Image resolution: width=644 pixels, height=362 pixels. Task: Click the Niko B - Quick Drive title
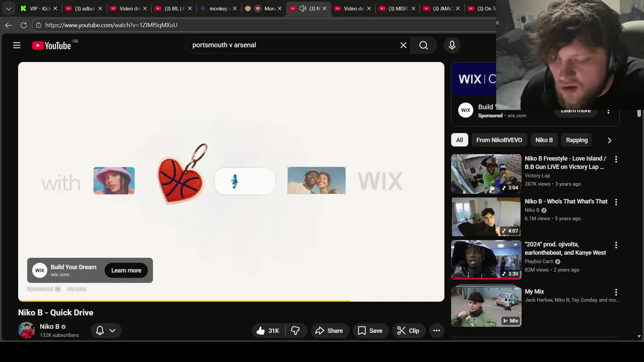coord(56,313)
